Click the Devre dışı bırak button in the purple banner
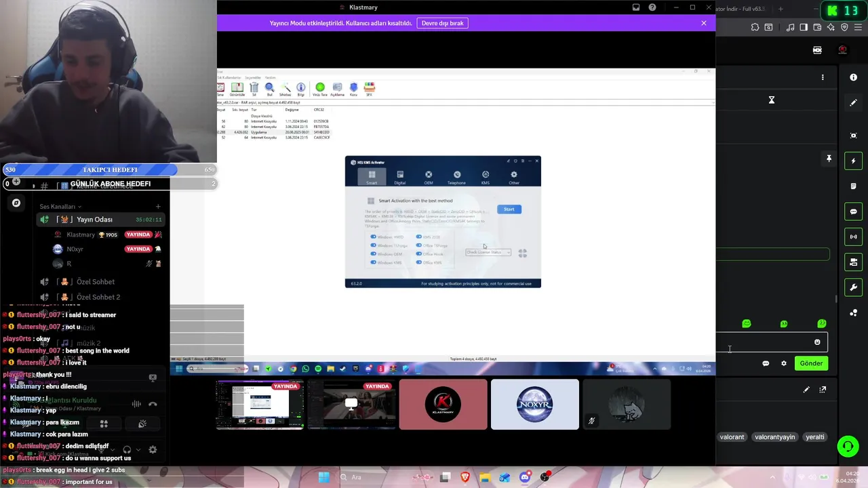The image size is (868, 488). click(443, 23)
